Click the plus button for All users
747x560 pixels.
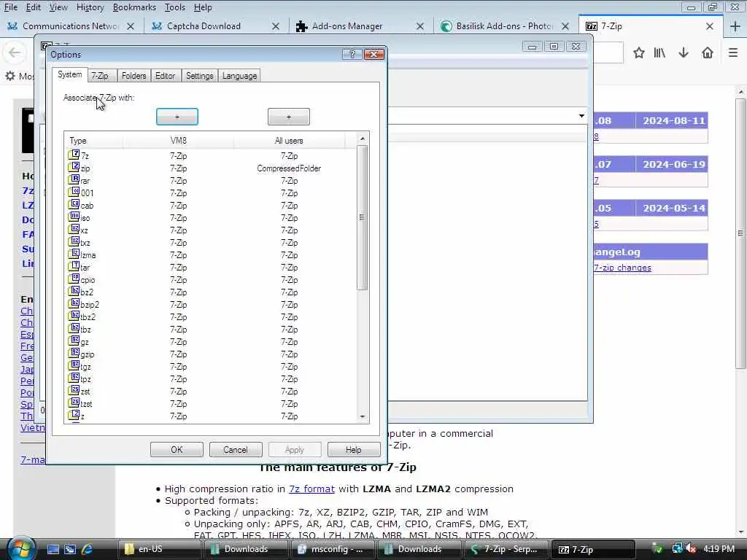coord(289,117)
